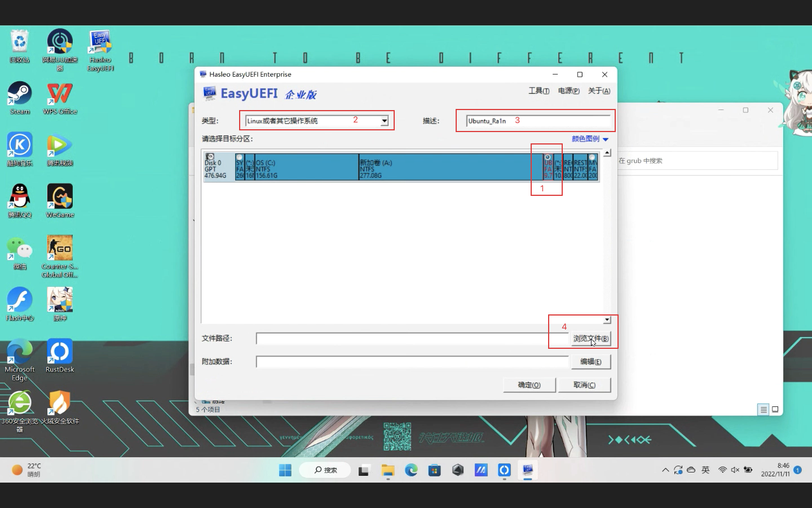
Task: Switch the Explorer window to large icons view
Action: [775, 410]
